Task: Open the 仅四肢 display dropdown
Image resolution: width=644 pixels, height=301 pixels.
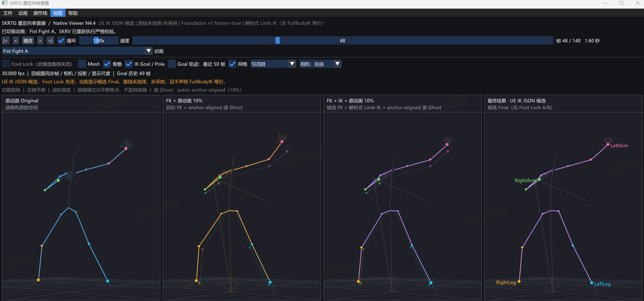Action: 273,64
